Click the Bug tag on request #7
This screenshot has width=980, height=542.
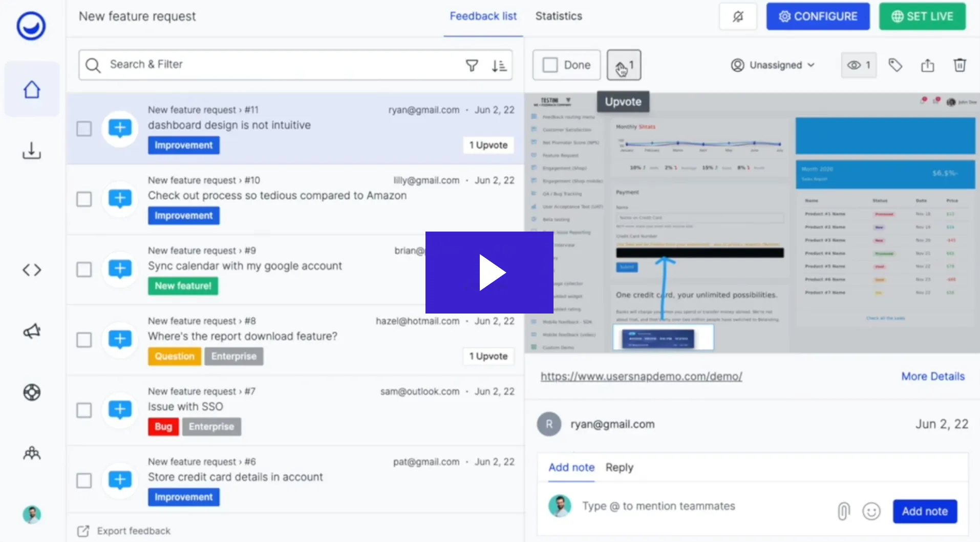(163, 427)
